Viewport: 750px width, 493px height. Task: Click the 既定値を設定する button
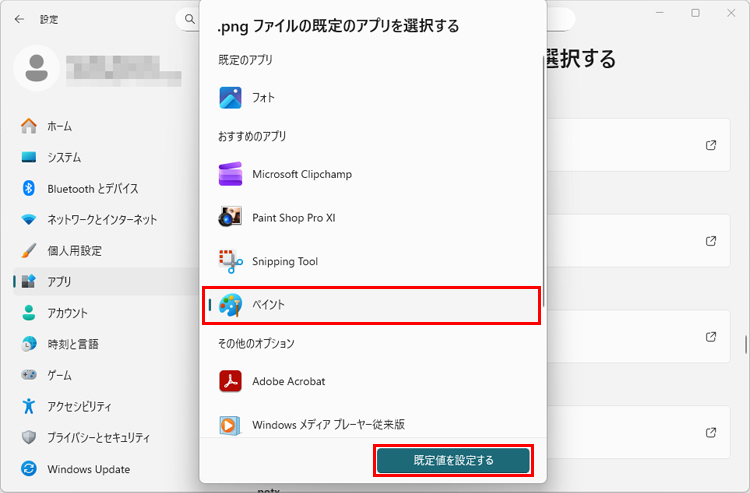click(453, 460)
